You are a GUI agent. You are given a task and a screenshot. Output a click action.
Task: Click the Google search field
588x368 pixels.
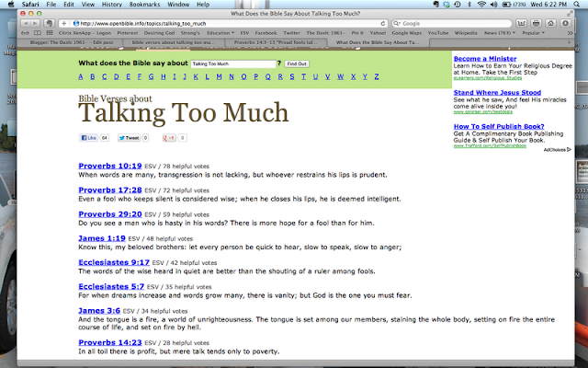451,23
